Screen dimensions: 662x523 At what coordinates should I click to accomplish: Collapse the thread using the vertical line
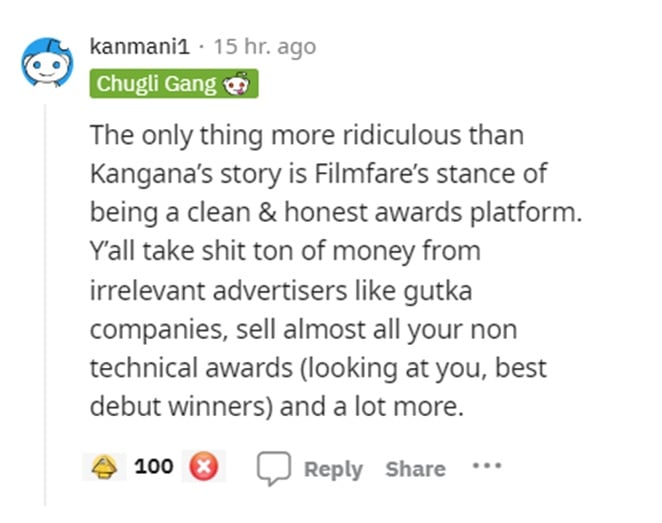[47, 300]
